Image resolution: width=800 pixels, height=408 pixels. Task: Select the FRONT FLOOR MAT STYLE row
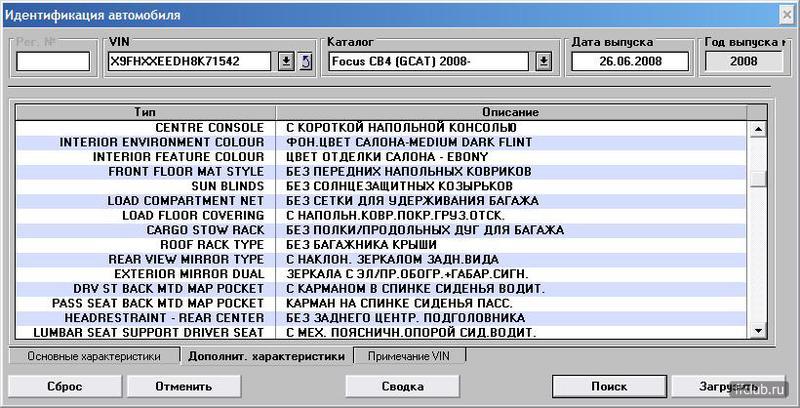(x=381, y=172)
